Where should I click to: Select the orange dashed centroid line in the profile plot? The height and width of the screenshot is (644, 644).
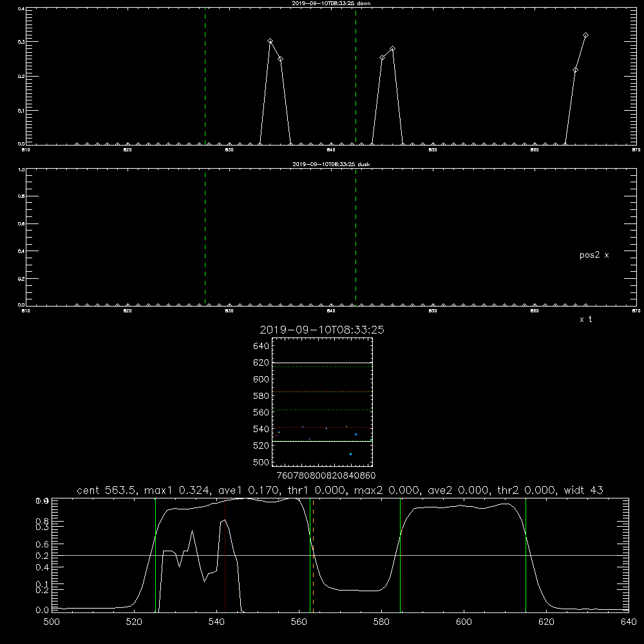tap(314, 555)
